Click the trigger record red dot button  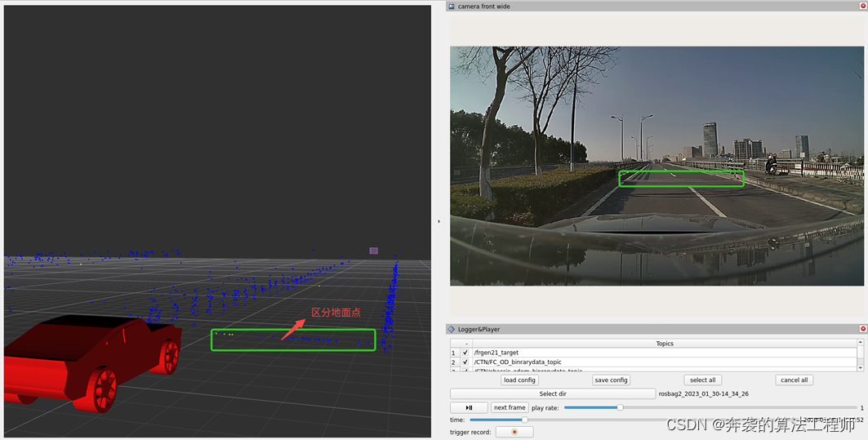pyautogui.click(x=514, y=432)
